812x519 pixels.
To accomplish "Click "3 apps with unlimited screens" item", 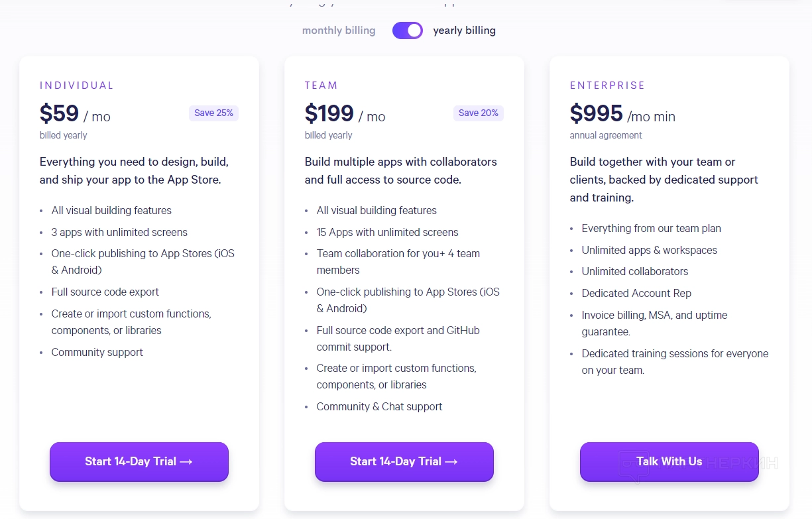I will tap(119, 232).
